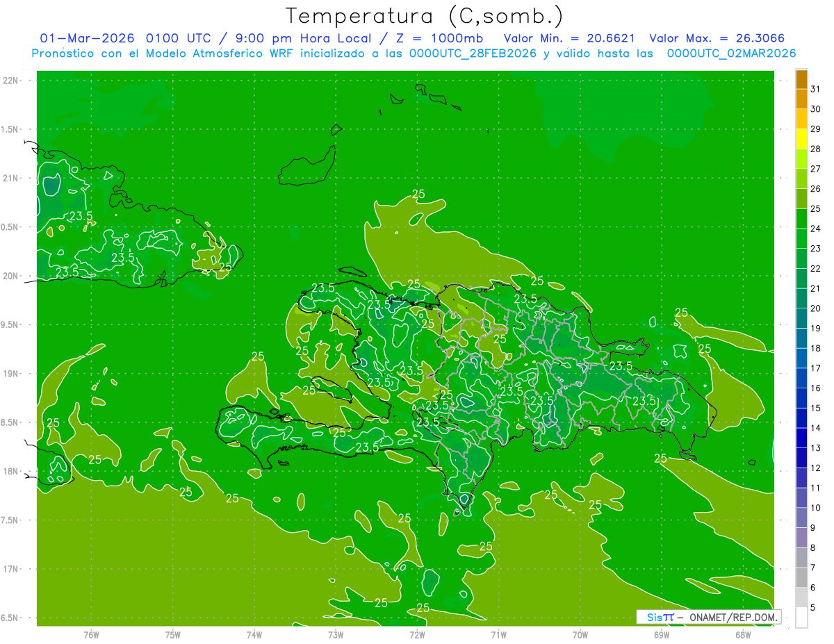Click the '9.5N' latitude axis label
Image resolution: width=834 pixels, height=644 pixels.
(11, 324)
